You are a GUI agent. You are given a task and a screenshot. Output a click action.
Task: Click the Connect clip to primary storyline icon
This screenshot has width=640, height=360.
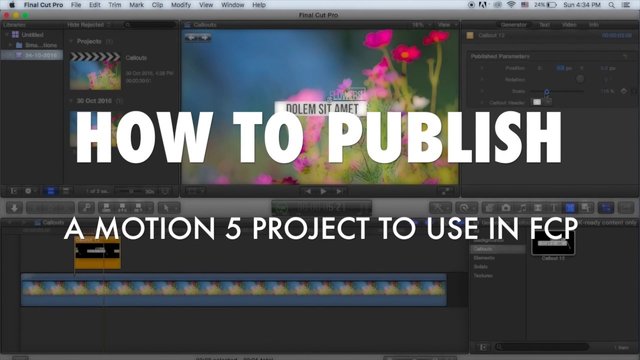pyautogui.click(x=107, y=208)
